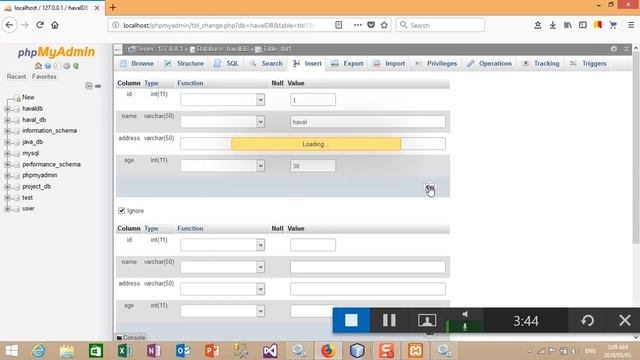Reload the browser page
This screenshot has height=360, width=640.
click(40, 25)
